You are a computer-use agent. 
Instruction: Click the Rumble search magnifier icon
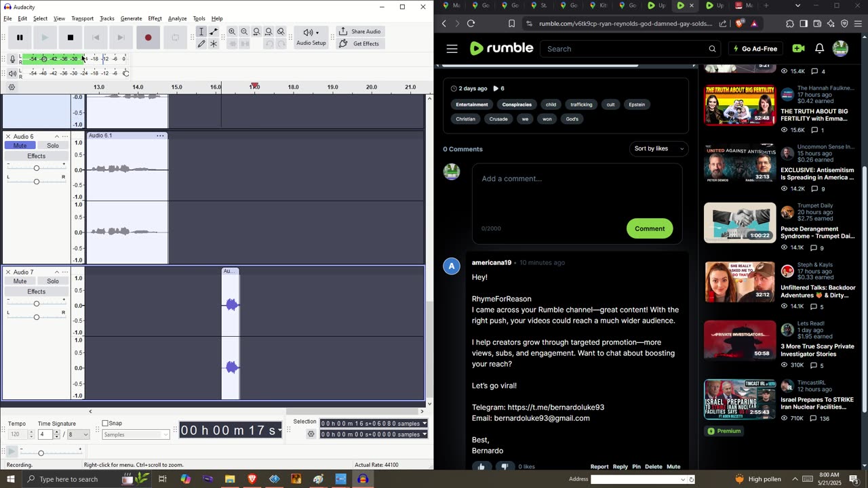coord(712,49)
